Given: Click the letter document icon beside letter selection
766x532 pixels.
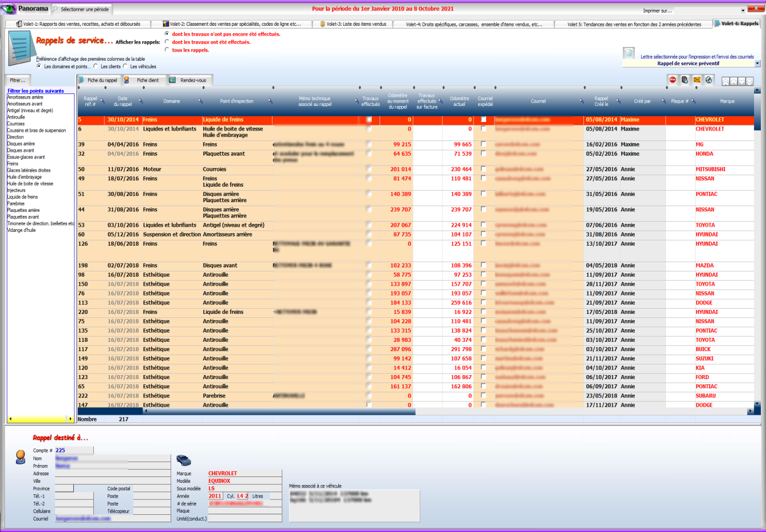Looking at the screenshot, I should (629, 53).
